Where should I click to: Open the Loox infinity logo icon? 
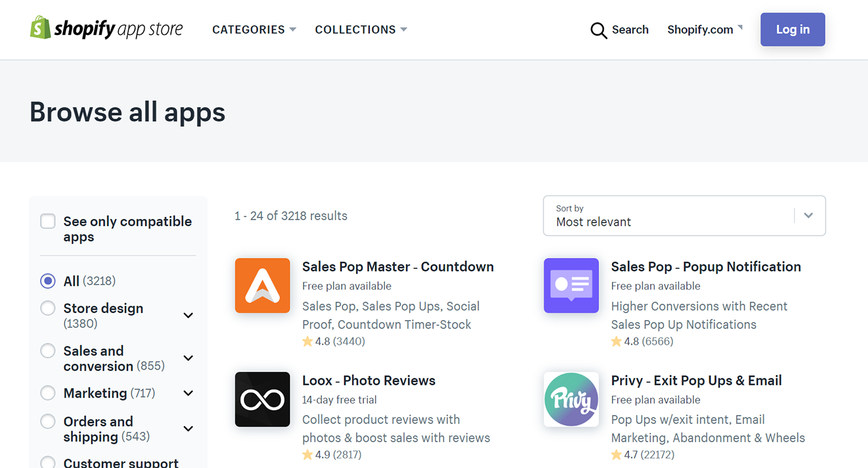[x=262, y=399]
